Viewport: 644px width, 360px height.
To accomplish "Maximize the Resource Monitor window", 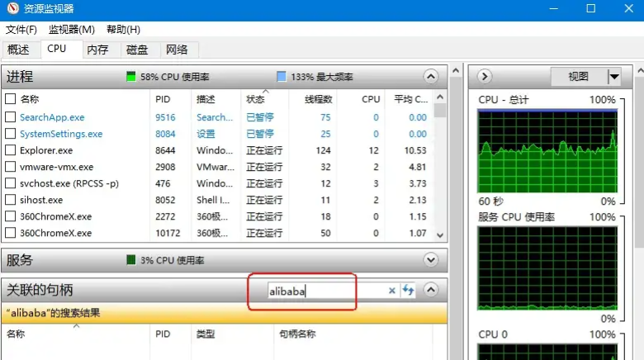I will click(590, 8).
